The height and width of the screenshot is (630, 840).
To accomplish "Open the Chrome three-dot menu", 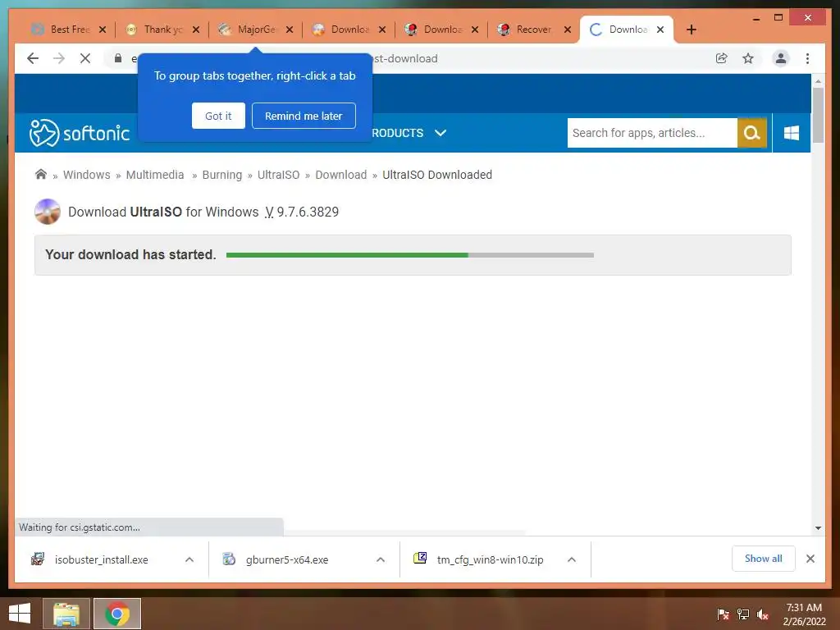I will [807, 58].
